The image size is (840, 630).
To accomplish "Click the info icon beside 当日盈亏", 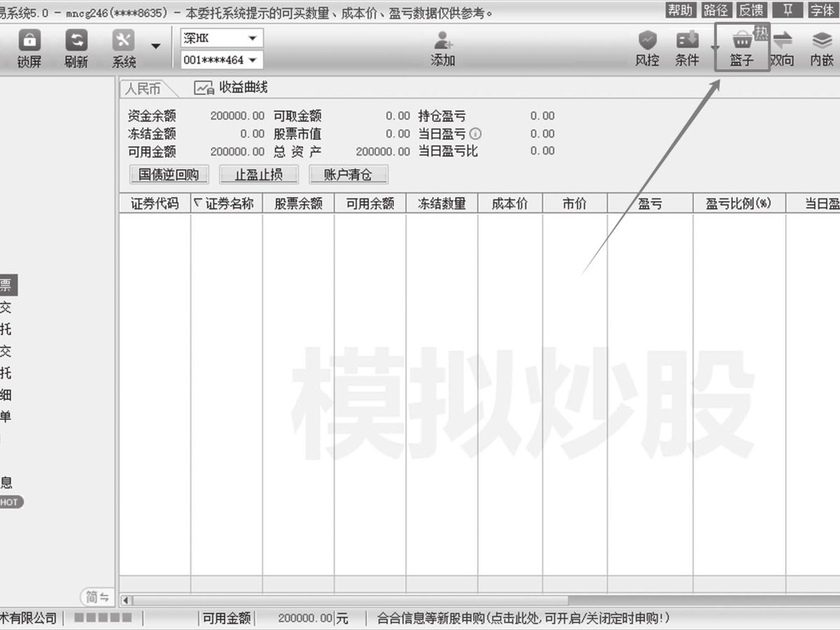I will (x=475, y=134).
